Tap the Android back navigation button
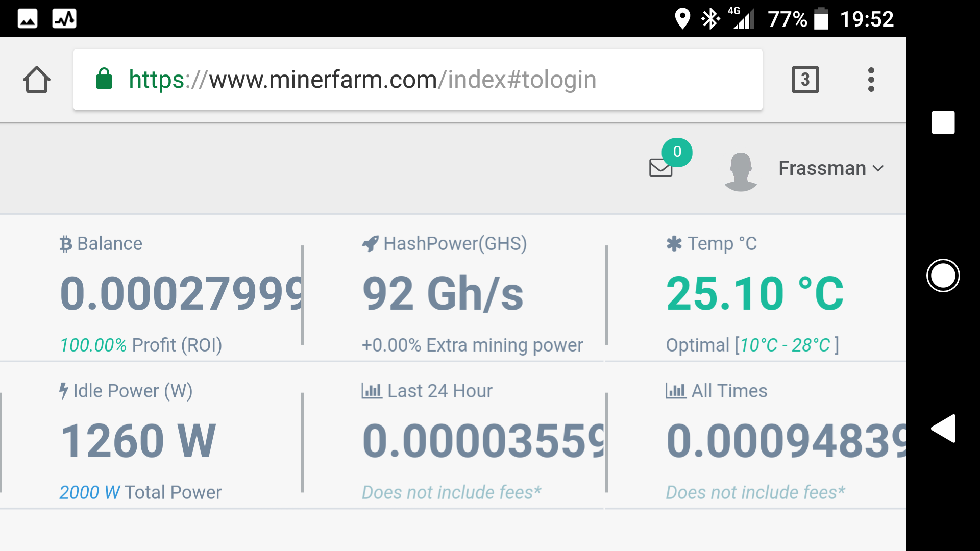This screenshot has height=551, width=980. click(943, 428)
